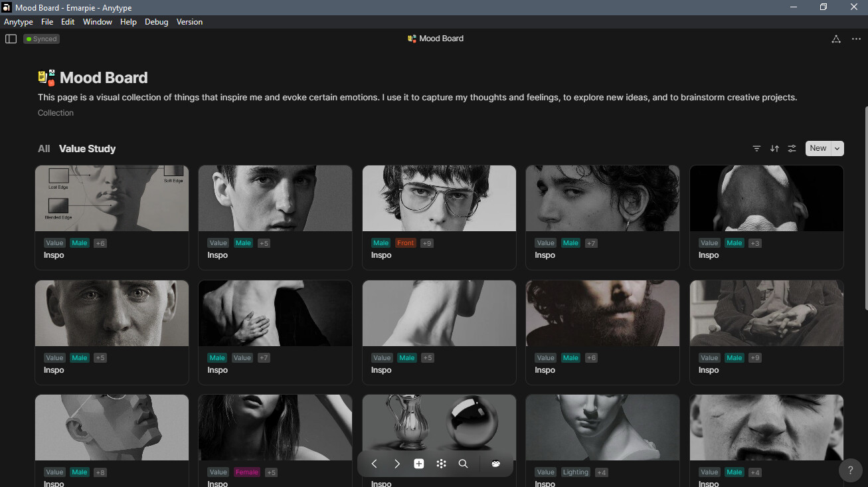Viewport: 868px width, 487px height.
Task: Expand the dropdown arrow beside New
Action: click(x=837, y=149)
